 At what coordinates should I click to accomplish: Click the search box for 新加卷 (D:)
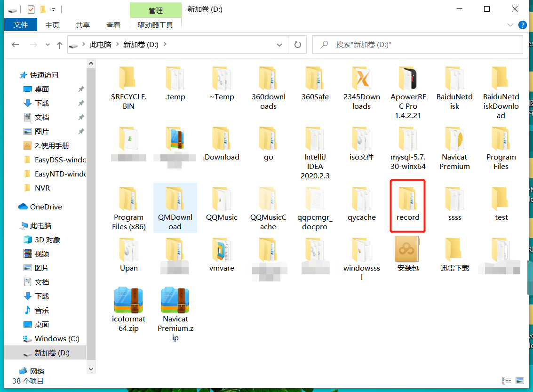(x=417, y=45)
